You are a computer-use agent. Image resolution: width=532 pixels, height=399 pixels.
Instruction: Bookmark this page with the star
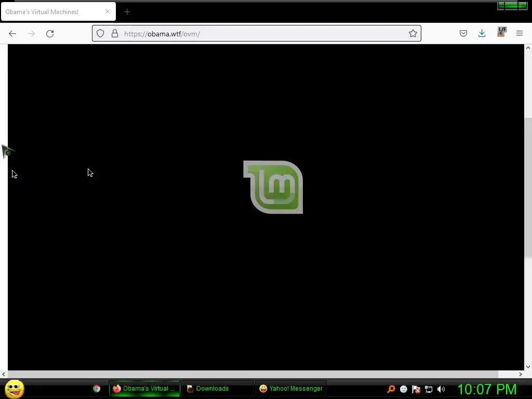[413, 33]
